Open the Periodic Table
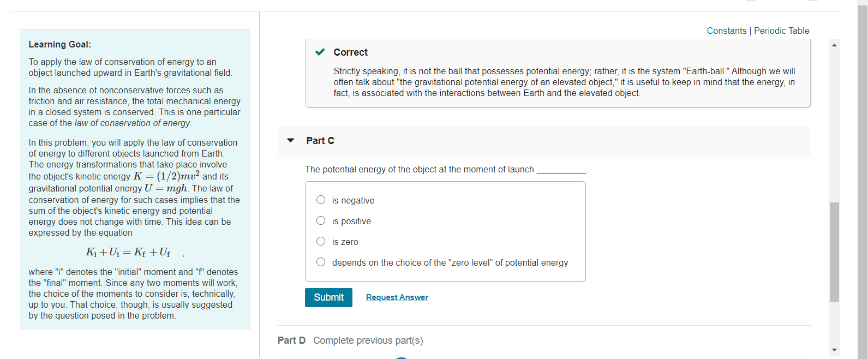This screenshot has width=868, height=359. click(x=782, y=31)
